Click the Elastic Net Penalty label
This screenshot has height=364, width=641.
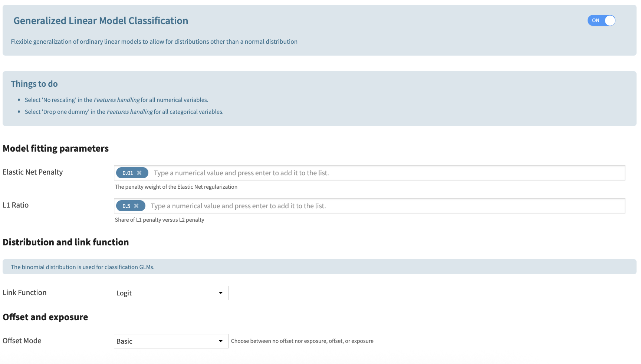(x=33, y=172)
